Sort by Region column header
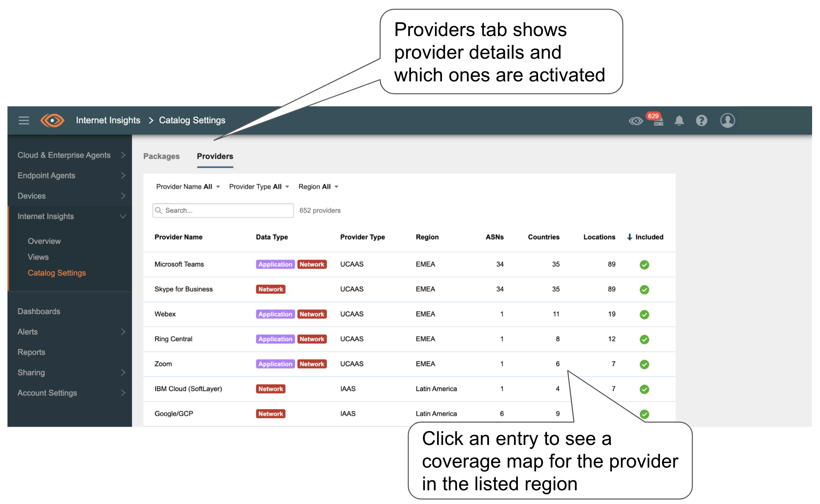Viewport: 820px width, 504px height. point(427,237)
